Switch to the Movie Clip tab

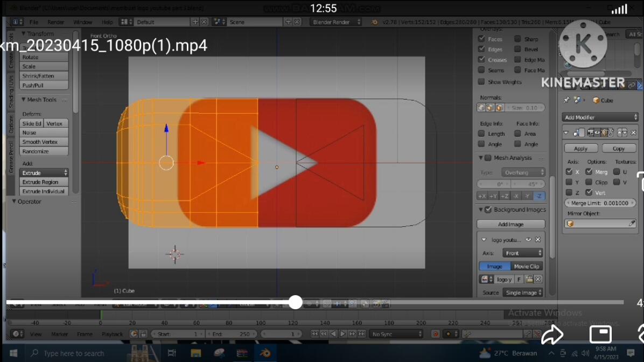pyautogui.click(x=527, y=266)
